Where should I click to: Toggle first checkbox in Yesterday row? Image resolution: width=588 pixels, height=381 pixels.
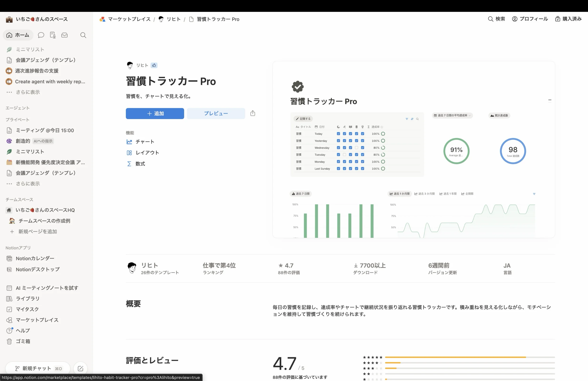click(x=338, y=141)
